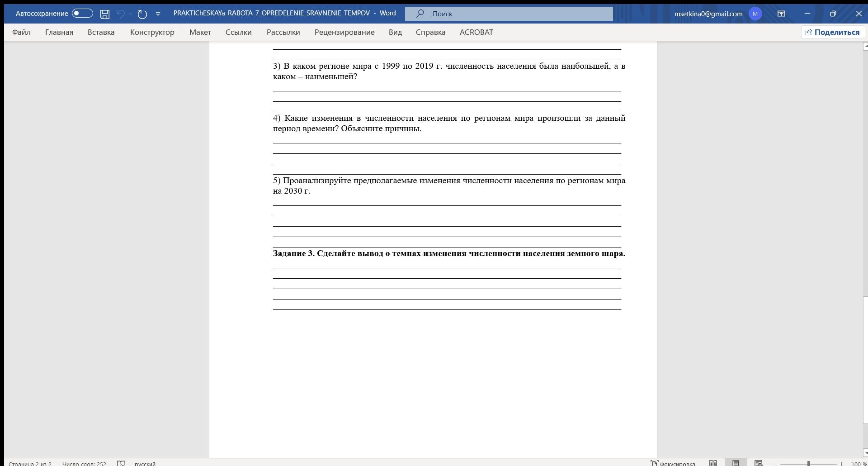Image resolution: width=868 pixels, height=466 pixels.
Task: Click the zoom slider handle
Action: point(809,463)
